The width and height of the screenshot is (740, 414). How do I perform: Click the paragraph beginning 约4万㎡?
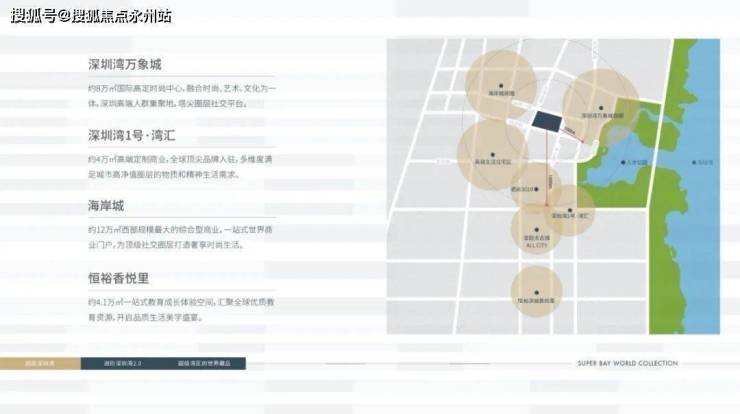click(180, 167)
